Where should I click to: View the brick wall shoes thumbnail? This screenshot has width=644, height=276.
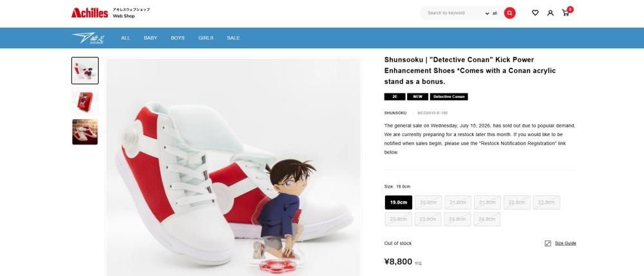[x=85, y=132]
